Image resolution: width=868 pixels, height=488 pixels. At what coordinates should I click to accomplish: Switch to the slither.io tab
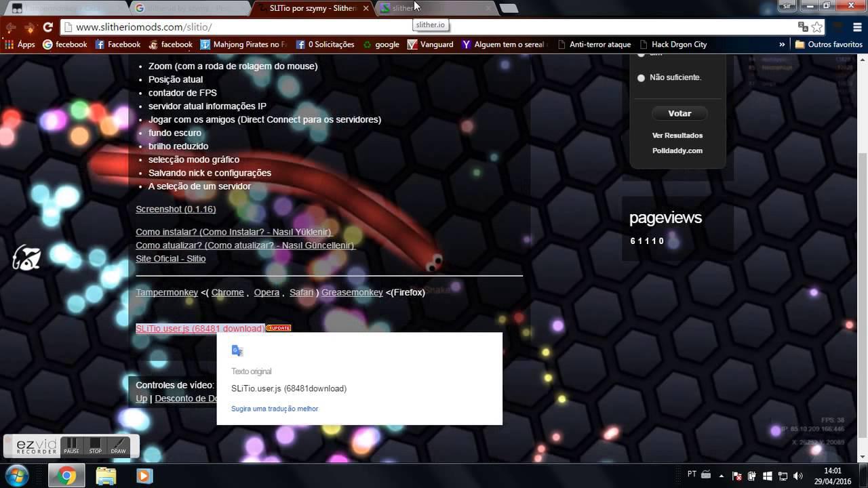[x=434, y=8]
